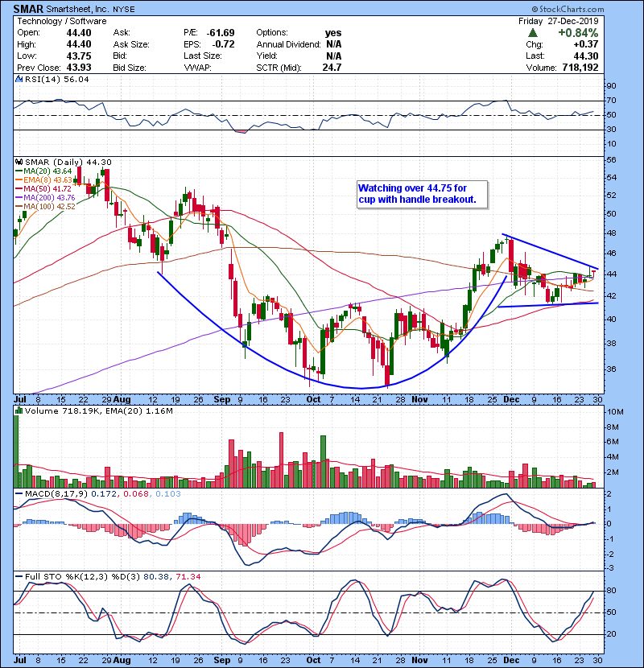Screen dimensions: 644x668
Task: Click the EPS value "-0.72"
Action: coord(223,44)
